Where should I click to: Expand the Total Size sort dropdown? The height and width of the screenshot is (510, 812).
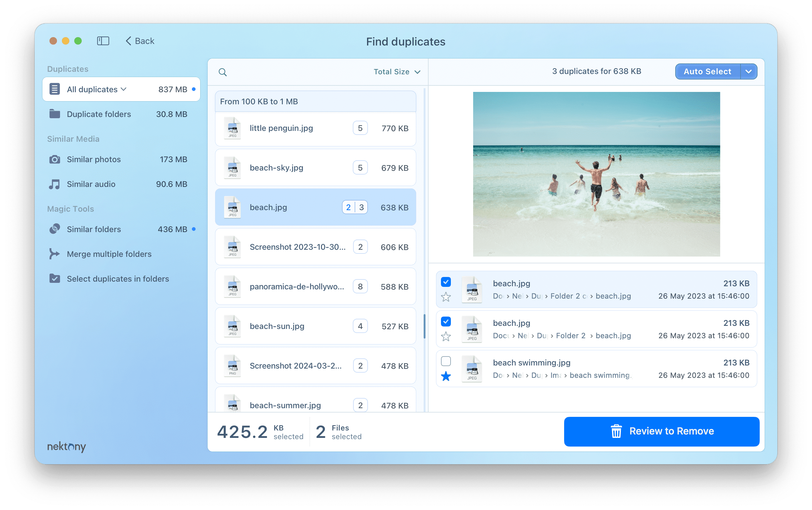(x=397, y=72)
